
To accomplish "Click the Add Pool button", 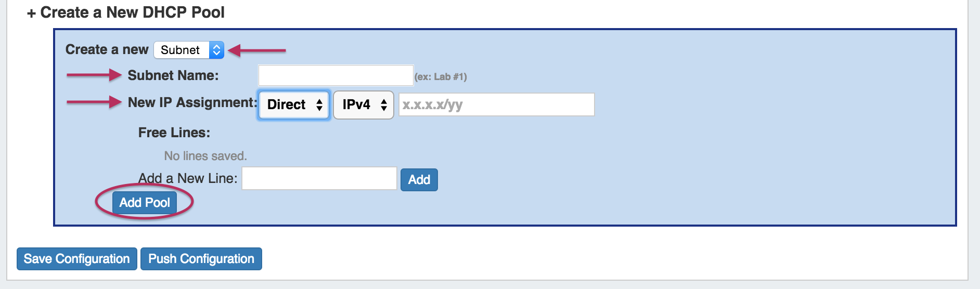I will (145, 203).
